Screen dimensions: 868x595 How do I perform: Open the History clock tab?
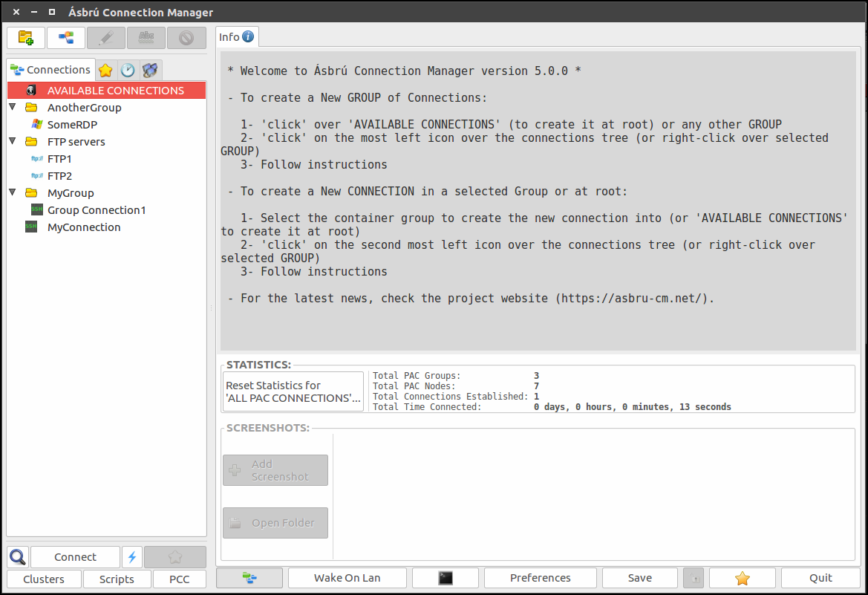click(x=128, y=71)
